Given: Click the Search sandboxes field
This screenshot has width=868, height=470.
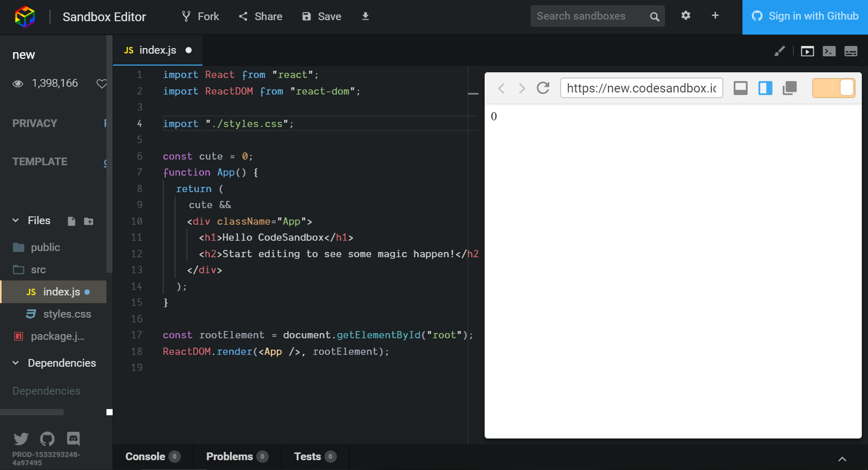Looking at the screenshot, I should point(589,17).
